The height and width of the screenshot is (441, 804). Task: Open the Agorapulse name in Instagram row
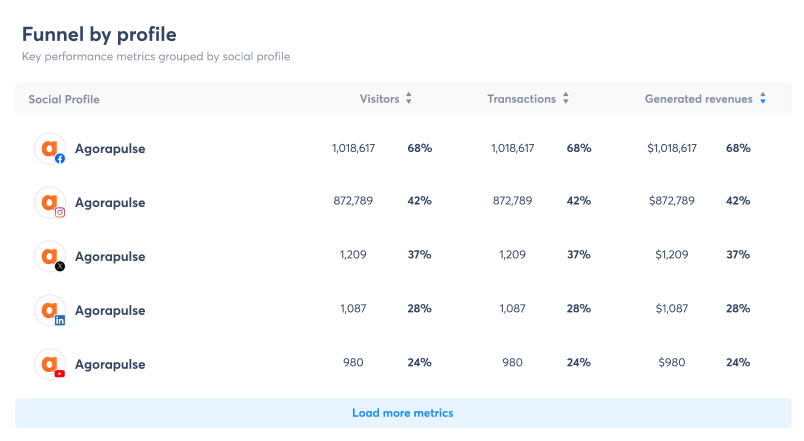tap(110, 203)
